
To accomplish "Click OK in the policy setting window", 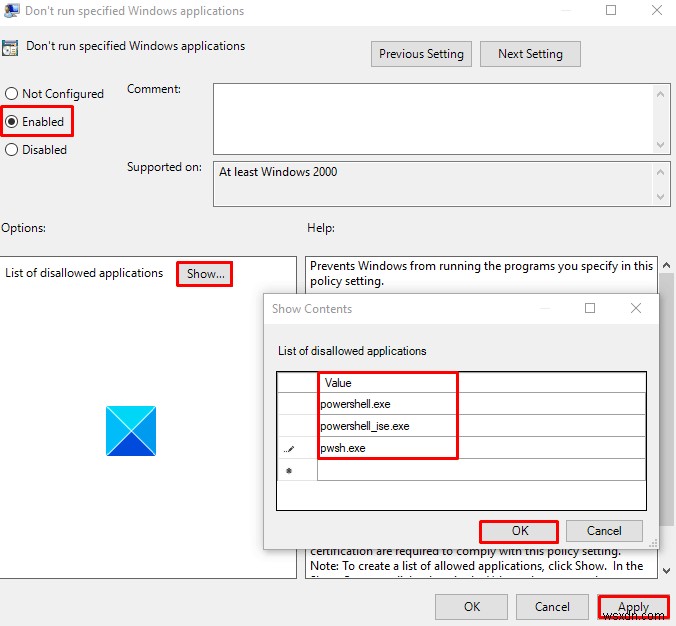I will point(471,607).
